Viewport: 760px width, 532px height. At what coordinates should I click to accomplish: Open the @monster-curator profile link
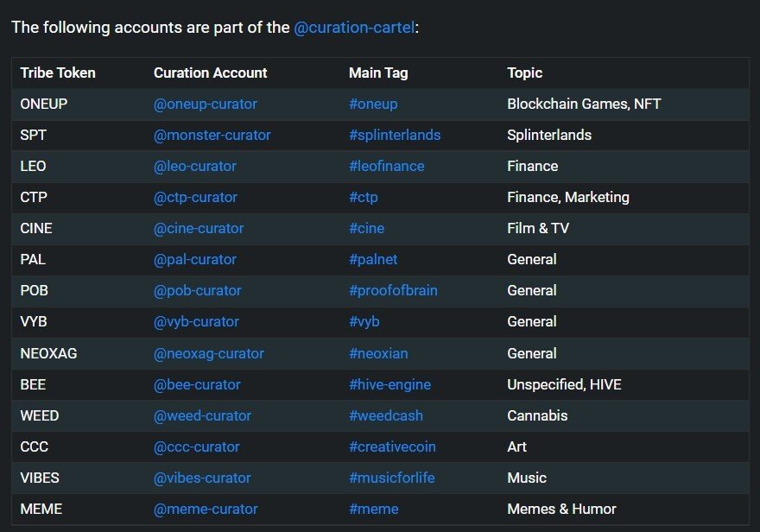point(212,135)
